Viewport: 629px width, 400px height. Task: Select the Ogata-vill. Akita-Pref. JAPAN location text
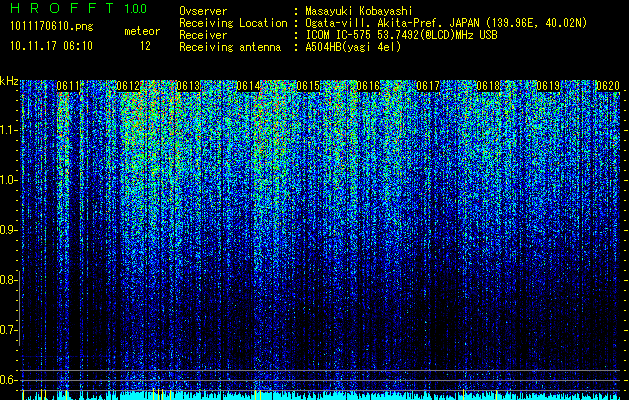tap(446, 24)
